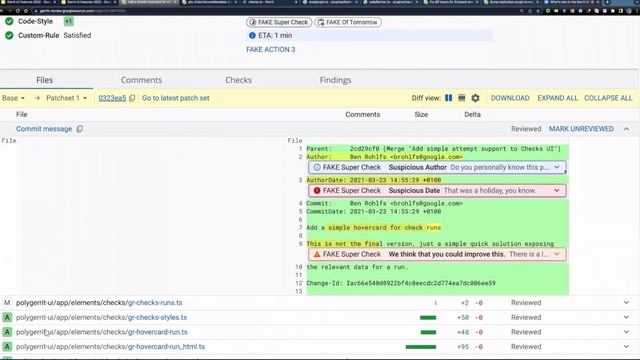Open diff preferences gear icon

tap(475, 98)
